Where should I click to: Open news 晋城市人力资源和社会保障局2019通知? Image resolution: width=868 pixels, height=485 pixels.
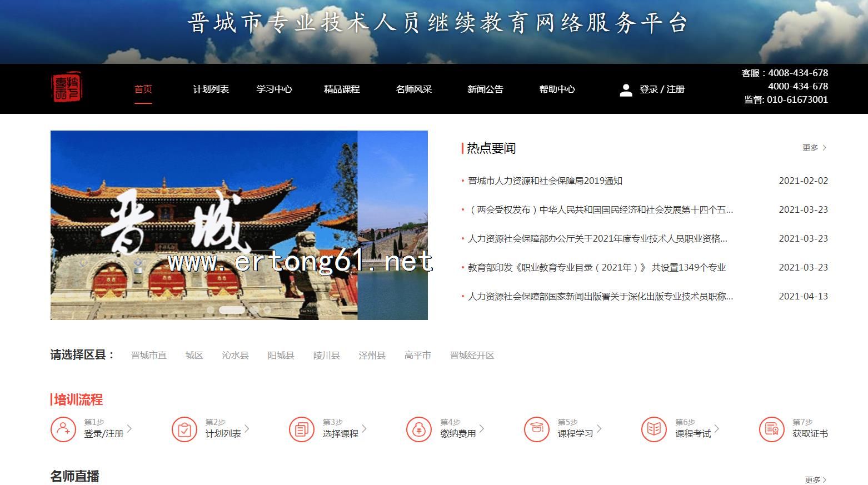(545, 181)
